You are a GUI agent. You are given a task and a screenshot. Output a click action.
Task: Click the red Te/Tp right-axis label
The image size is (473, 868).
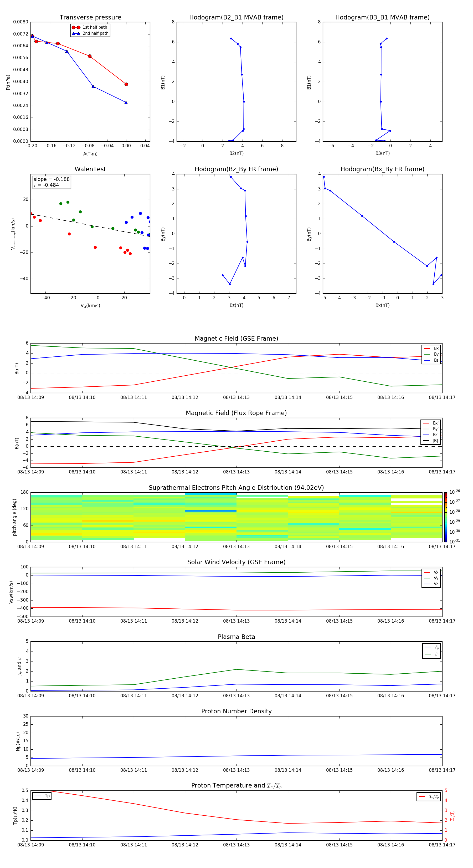(x=453, y=816)
